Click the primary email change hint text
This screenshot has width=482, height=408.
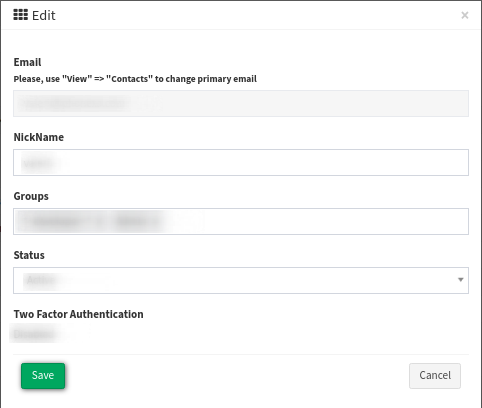[x=135, y=79]
